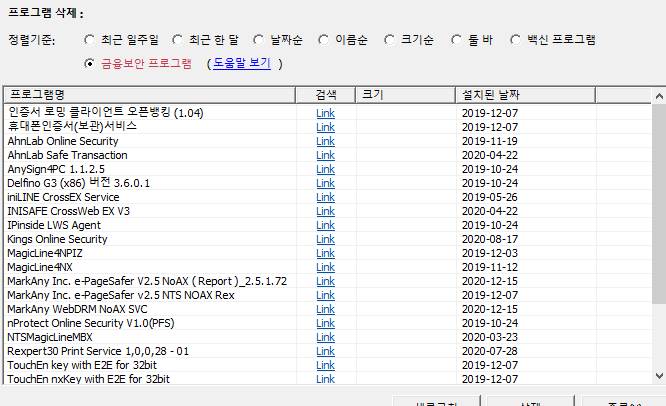Screen dimensions: 666x406
Task: Open the Link for nProtect Online Security V1.0(PFS)
Action: [325, 323]
